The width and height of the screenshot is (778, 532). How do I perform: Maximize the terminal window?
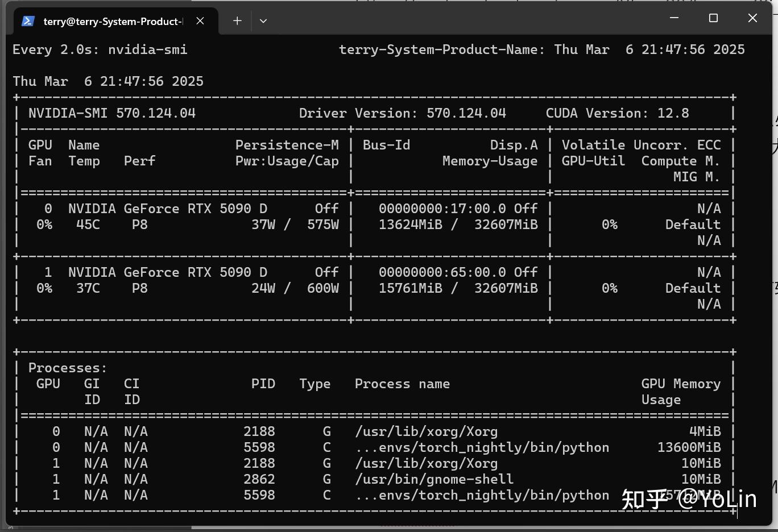713,18
